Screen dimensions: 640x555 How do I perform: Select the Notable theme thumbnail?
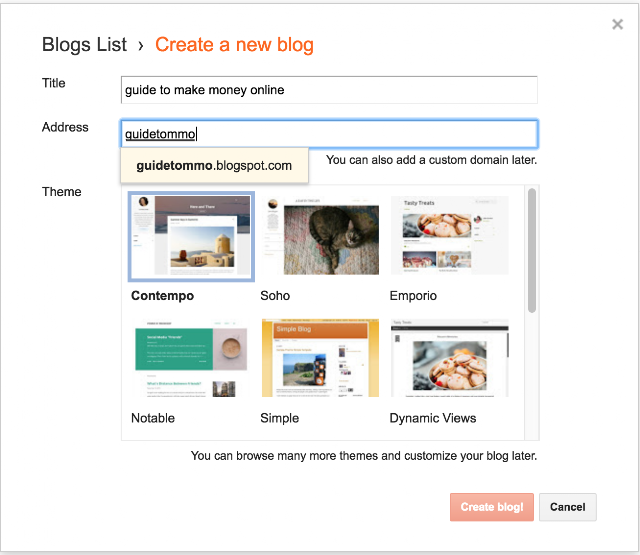(x=191, y=358)
